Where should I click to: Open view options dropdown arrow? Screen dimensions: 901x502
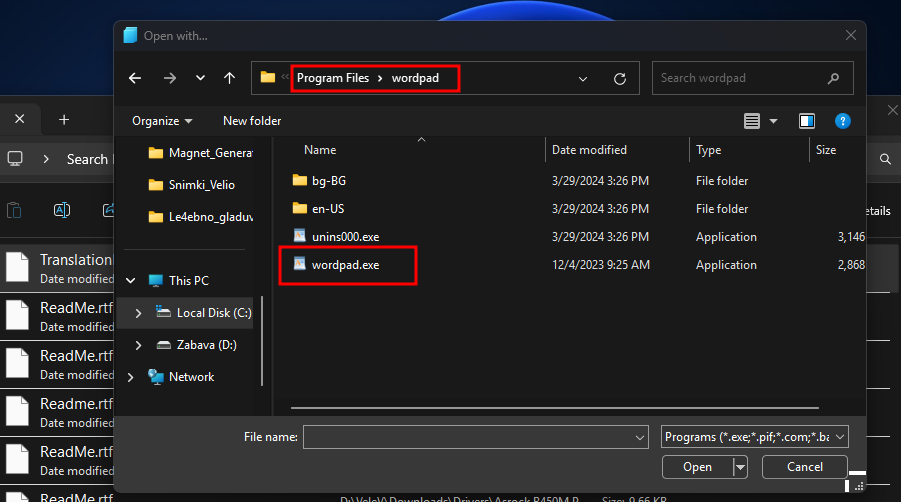point(773,121)
